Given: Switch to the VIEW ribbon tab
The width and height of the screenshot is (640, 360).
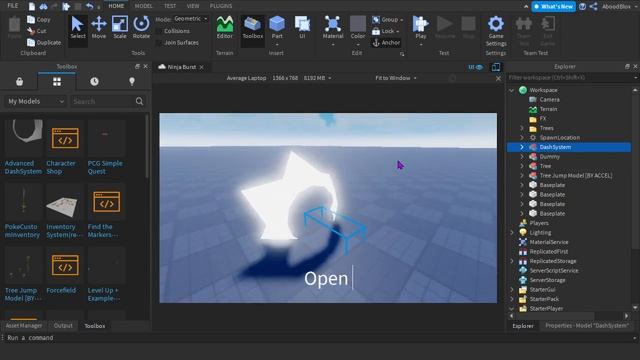Looking at the screenshot, I should [x=193, y=6].
